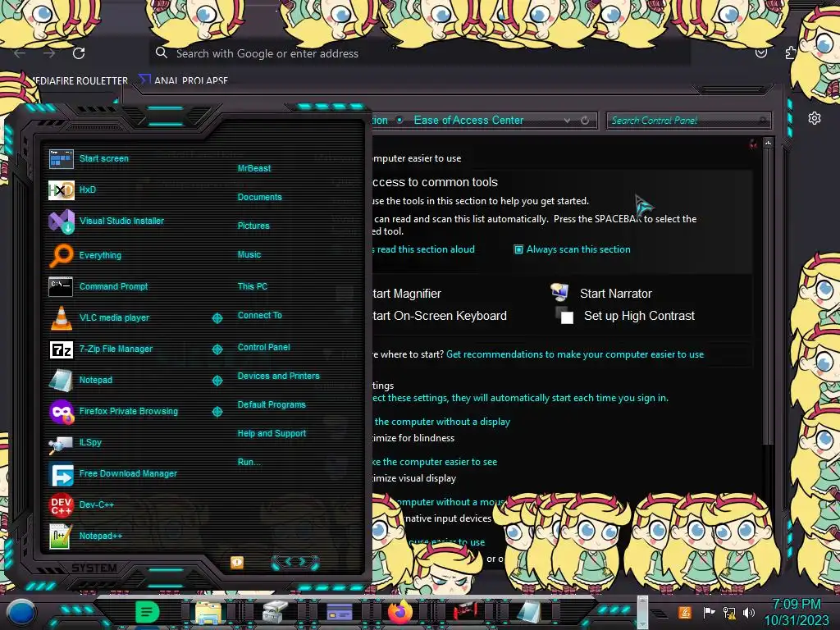Click the taskbar toolbar scroll stepper
840x630 pixels.
[642, 612]
